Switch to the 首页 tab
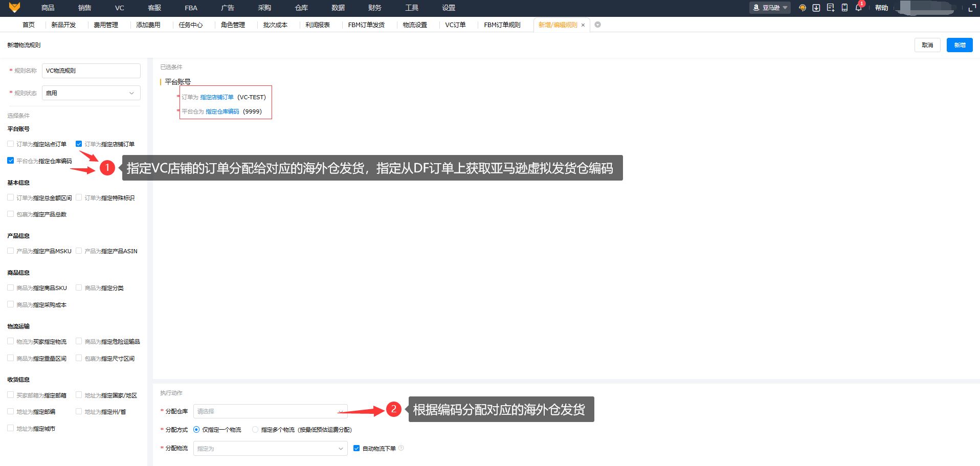The image size is (980, 466). tap(29, 25)
